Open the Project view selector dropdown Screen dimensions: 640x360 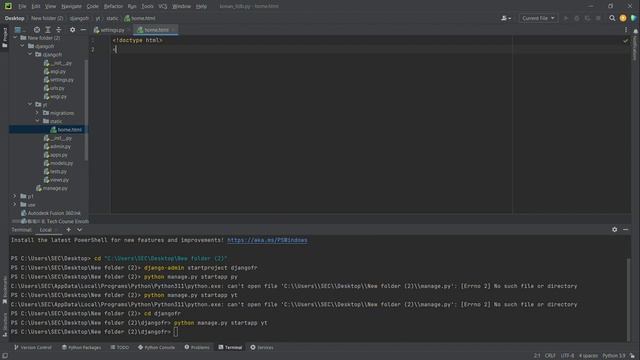pyautogui.click(x=20, y=30)
